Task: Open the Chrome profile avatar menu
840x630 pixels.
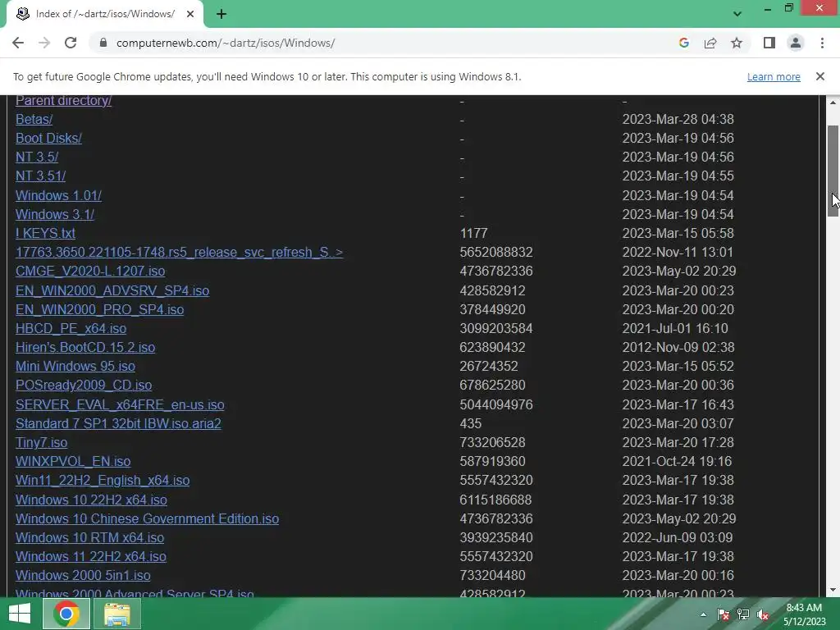Action: (796, 43)
